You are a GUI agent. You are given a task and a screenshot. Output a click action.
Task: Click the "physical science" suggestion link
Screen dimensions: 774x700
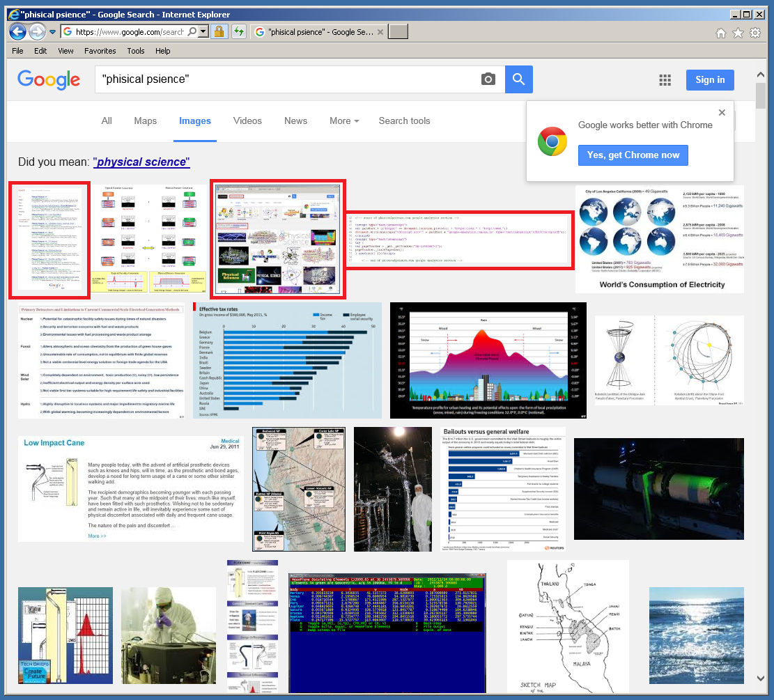coord(141,162)
